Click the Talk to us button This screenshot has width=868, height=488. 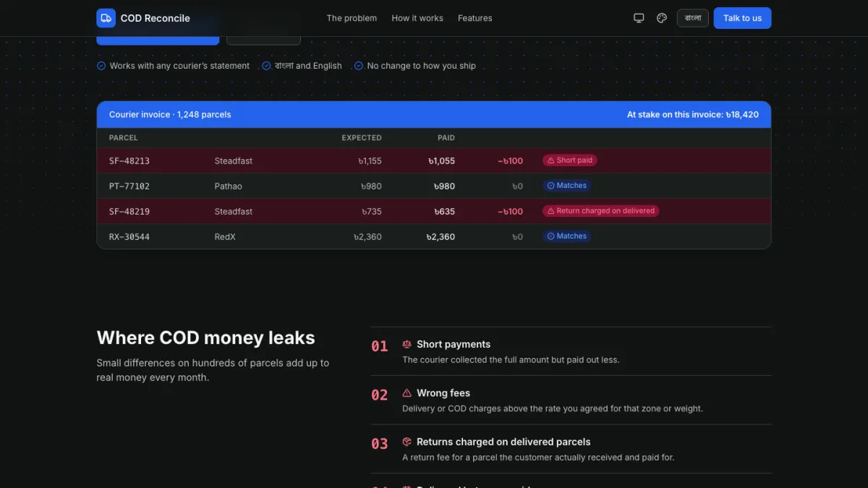pyautogui.click(x=742, y=18)
